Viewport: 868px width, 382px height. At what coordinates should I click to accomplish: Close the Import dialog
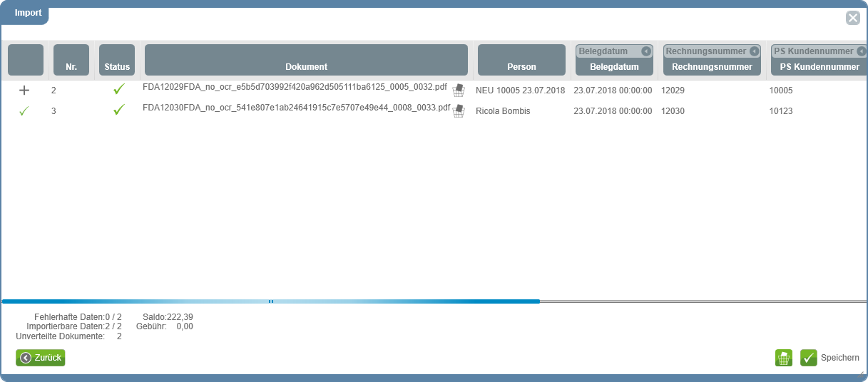pyautogui.click(x=852, y=19)
